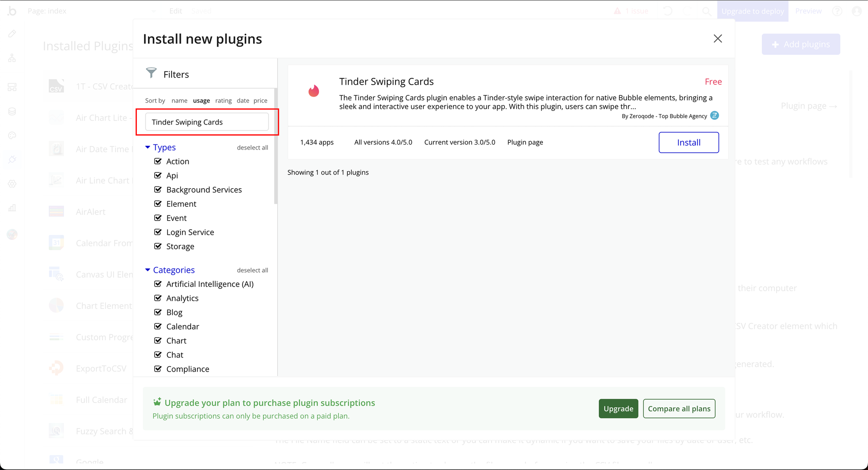Screen dimensions: 868x470
Task: Uncheck the Api type checkbox
Action: (158, 175)
